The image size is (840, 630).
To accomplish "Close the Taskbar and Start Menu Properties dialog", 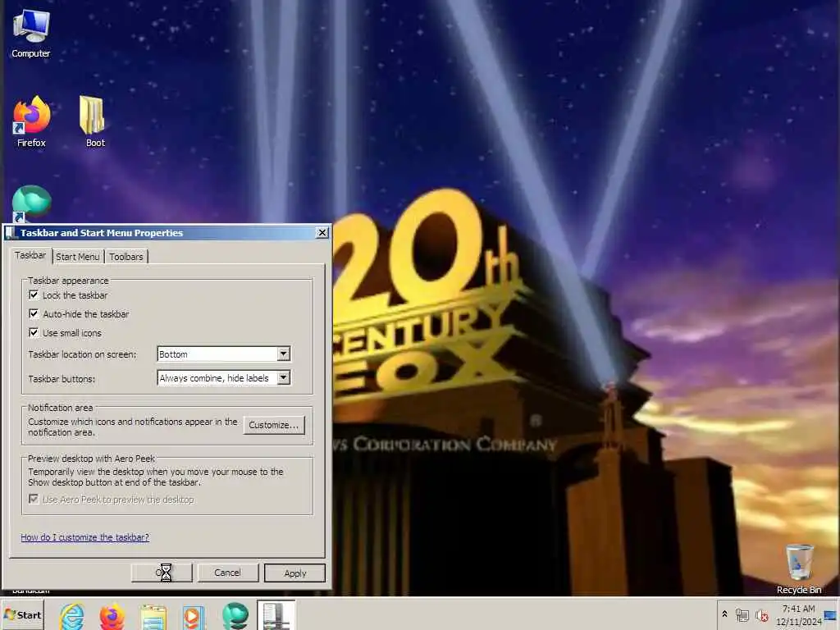I will click(322, 232).
